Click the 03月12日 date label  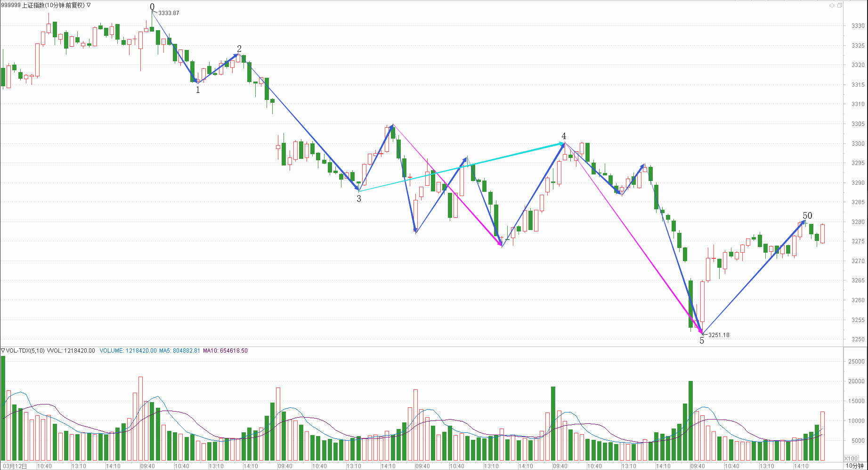click(15, 466)
